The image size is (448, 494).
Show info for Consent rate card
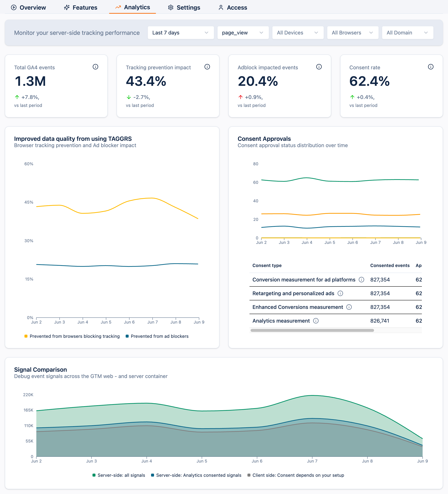click(x=431, y=67)
